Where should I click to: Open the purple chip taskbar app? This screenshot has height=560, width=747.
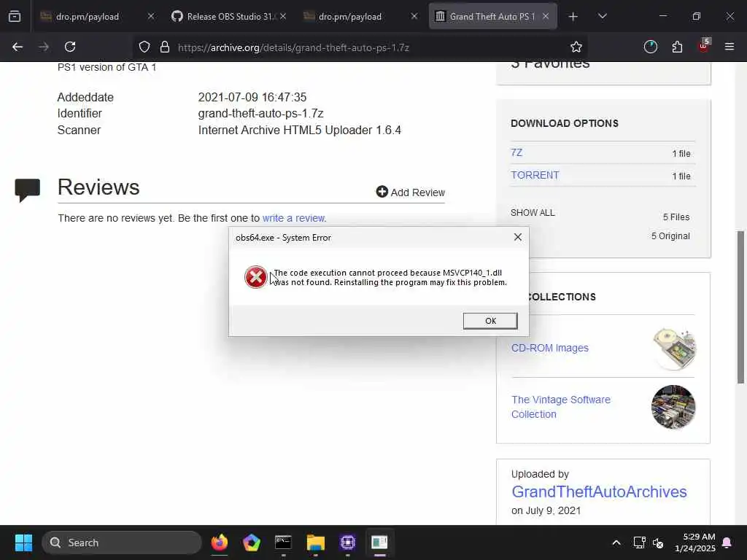pos(348,542)
